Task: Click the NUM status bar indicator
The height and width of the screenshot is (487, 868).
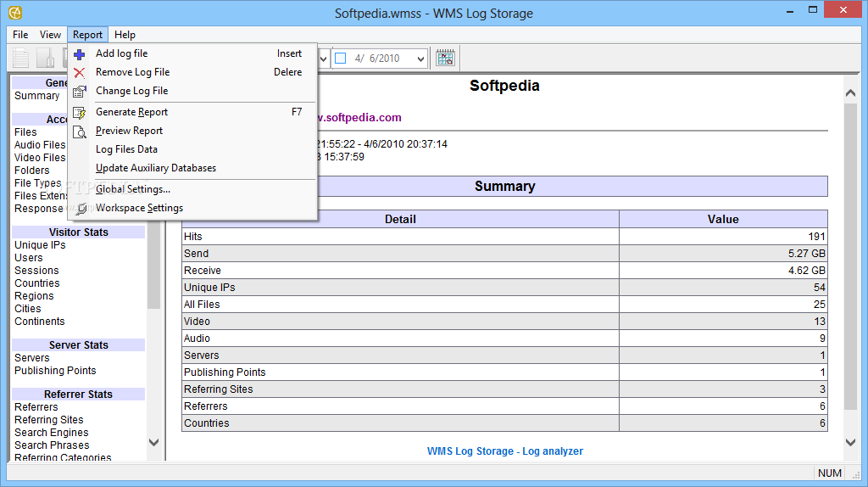Action: coord(829,473)
